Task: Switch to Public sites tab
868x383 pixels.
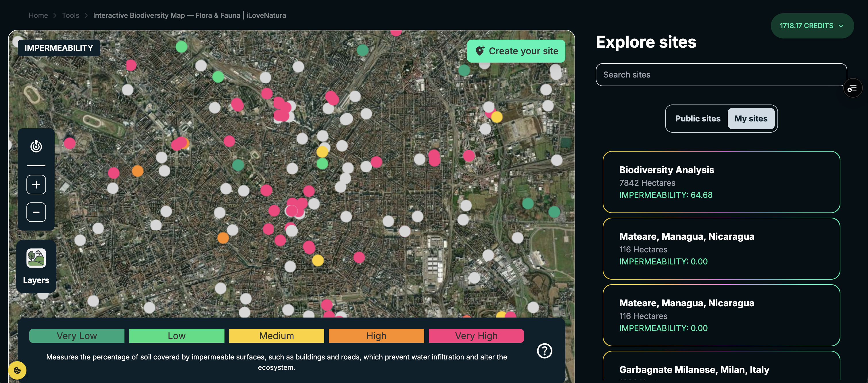Action: (698, 119)
